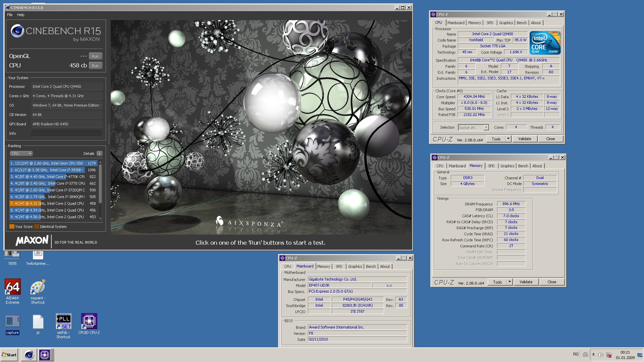Open About tab in CPU window
Viewport: 644px width, 362px height.
pos(536,23)
